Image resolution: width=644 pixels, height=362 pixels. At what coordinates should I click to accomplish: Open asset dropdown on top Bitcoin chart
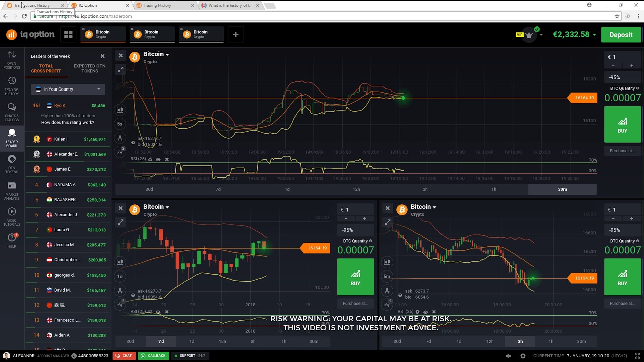[x=156, y=54]
